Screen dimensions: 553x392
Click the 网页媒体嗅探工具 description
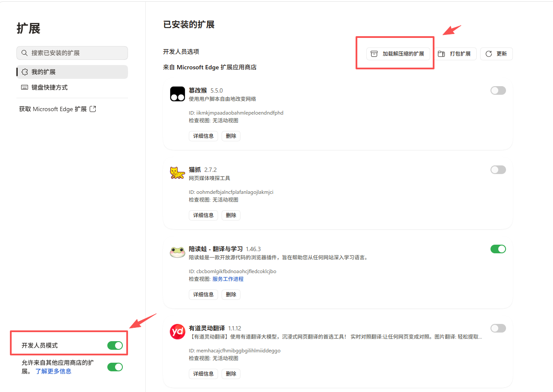point(209,178)
